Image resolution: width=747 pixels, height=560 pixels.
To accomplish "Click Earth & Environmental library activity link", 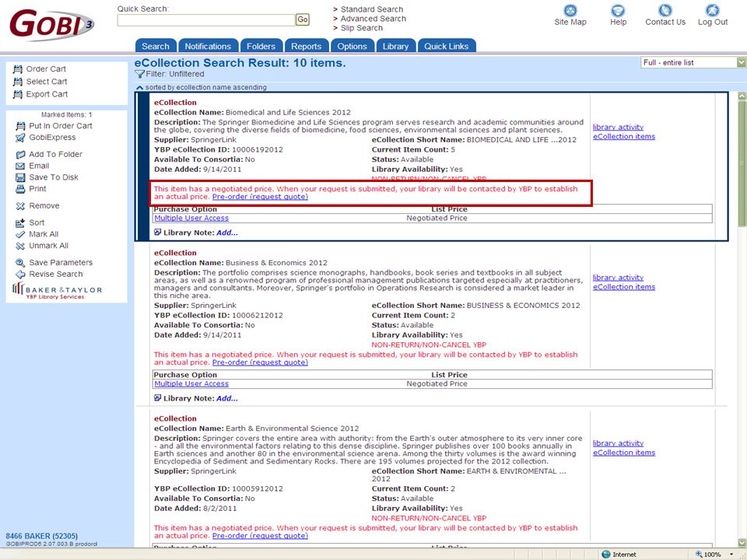I will click(618, 443).
